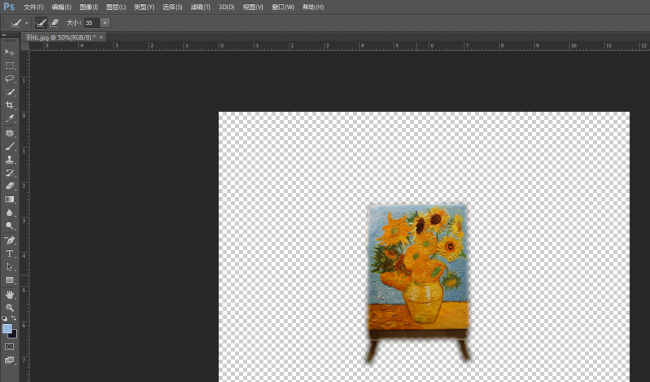
Task: Open the 3D (D) menu
Action: 226,7
